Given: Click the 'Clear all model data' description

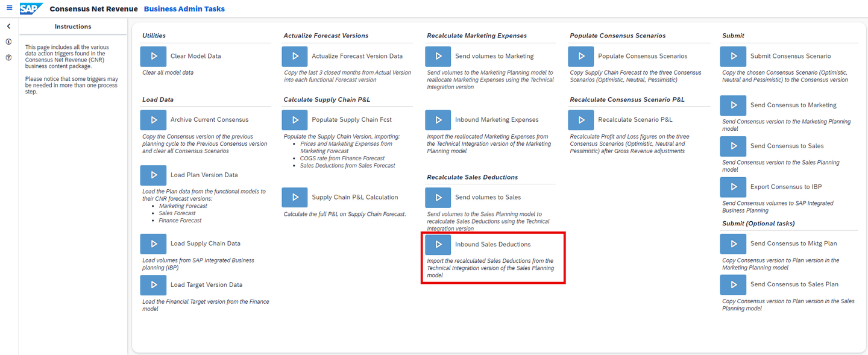Looking at the screenshot, I should [168, 73].
